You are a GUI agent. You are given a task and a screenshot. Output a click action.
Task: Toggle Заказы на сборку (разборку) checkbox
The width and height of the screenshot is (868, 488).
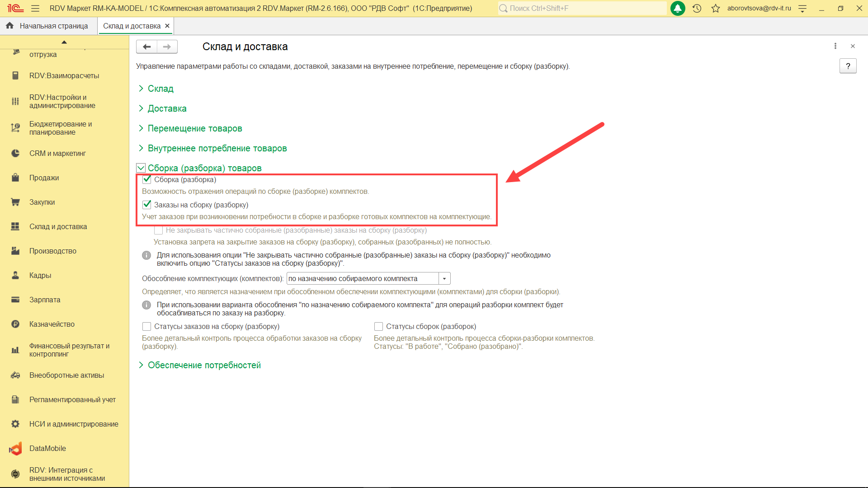click(x=147, y=205)
